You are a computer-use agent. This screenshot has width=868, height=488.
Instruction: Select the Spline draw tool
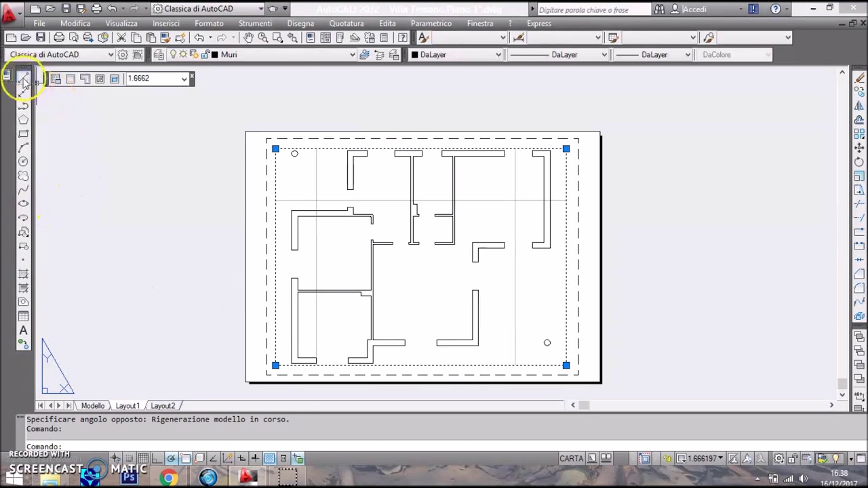23,190
